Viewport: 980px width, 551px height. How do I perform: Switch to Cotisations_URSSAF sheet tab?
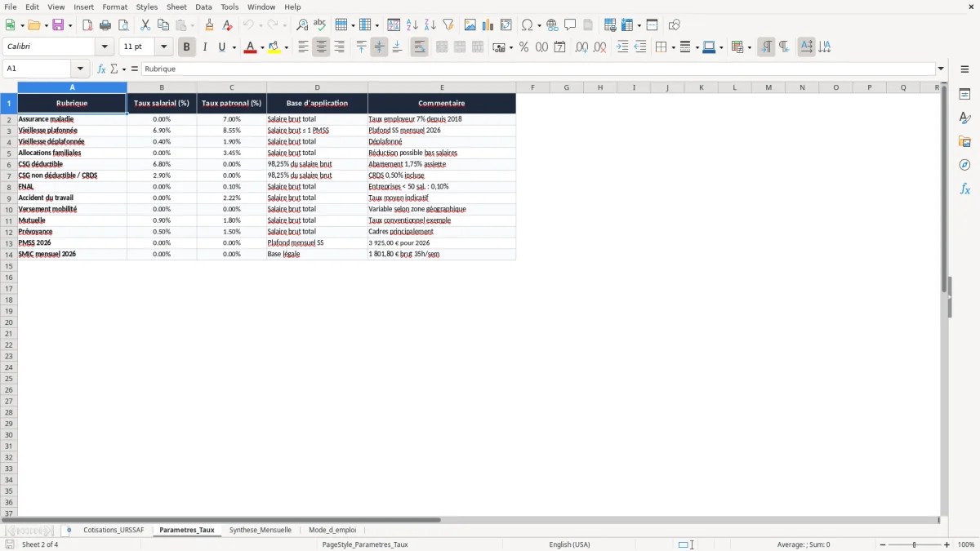tap(114, 530)
